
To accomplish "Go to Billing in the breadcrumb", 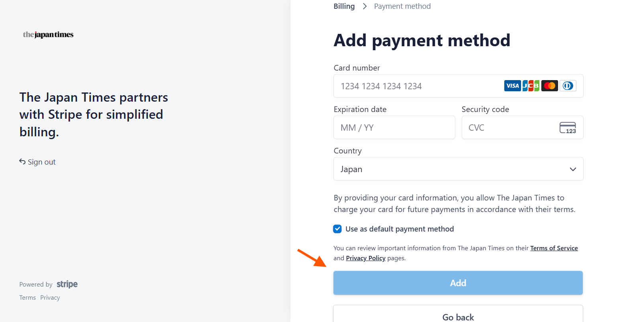I will coord(344,6).
